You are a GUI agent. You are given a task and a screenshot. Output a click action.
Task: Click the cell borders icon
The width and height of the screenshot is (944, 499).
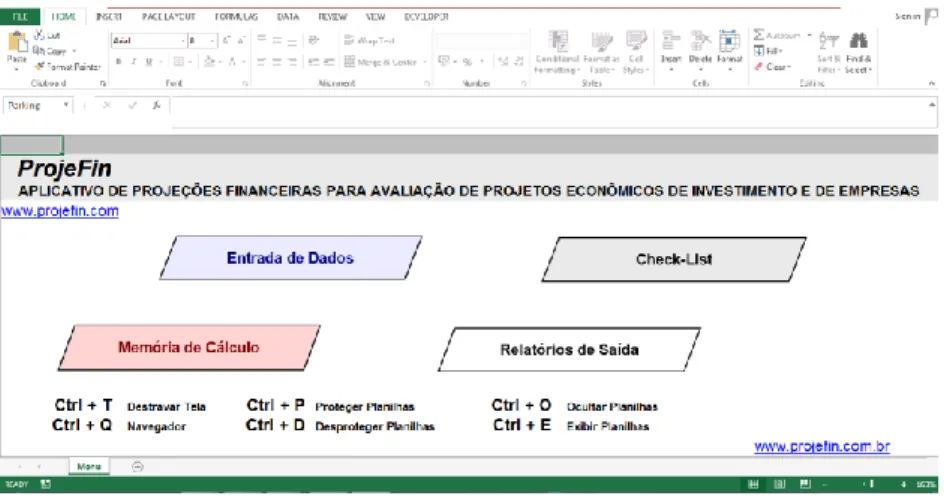[179, 61]
